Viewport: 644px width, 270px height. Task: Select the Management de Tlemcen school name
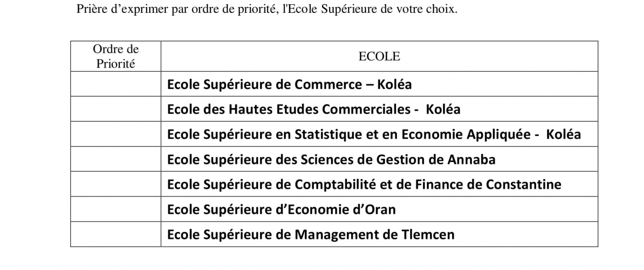click(310, 235)
